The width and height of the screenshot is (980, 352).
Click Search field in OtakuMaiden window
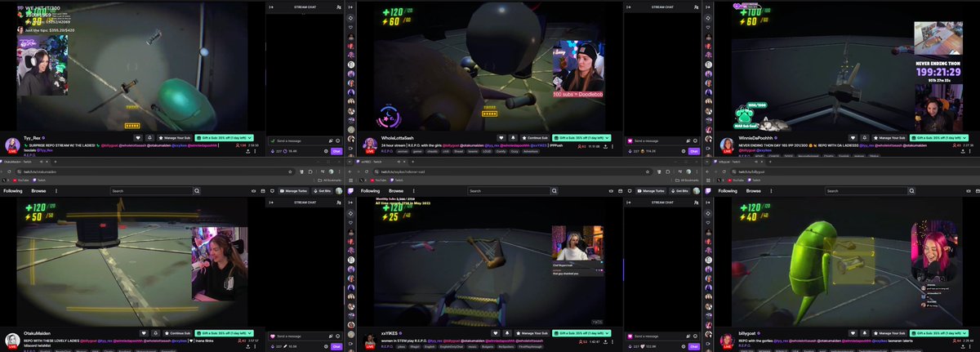coord(151,190)
